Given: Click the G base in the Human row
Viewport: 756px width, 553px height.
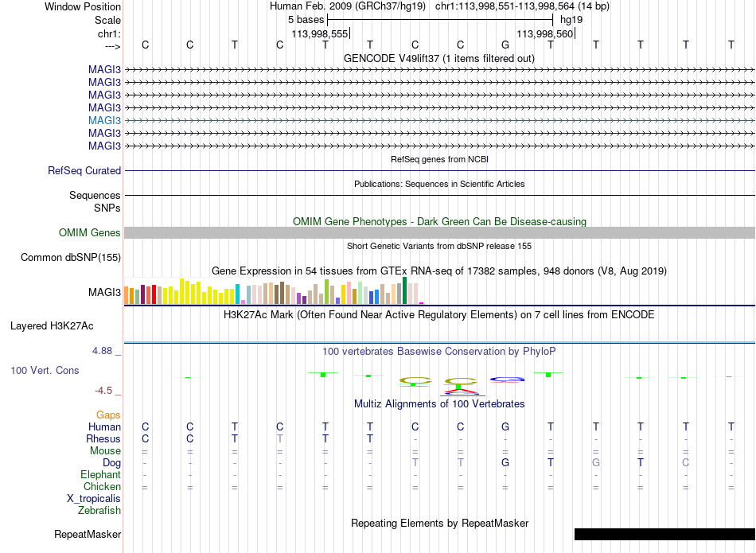Looking at the screenshot, I should point(505,426).
